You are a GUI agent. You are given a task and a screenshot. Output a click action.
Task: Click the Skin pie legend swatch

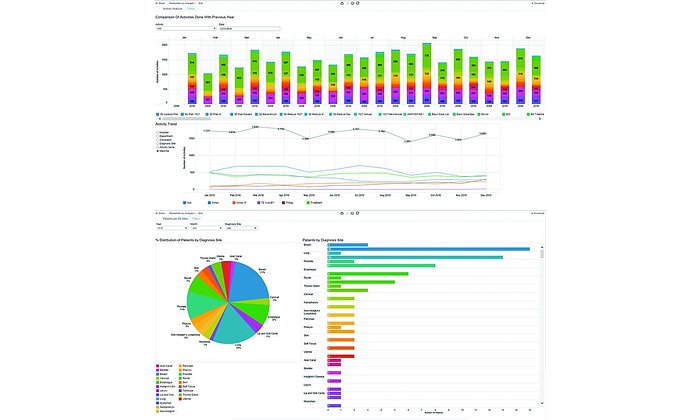tap(180, 383)
